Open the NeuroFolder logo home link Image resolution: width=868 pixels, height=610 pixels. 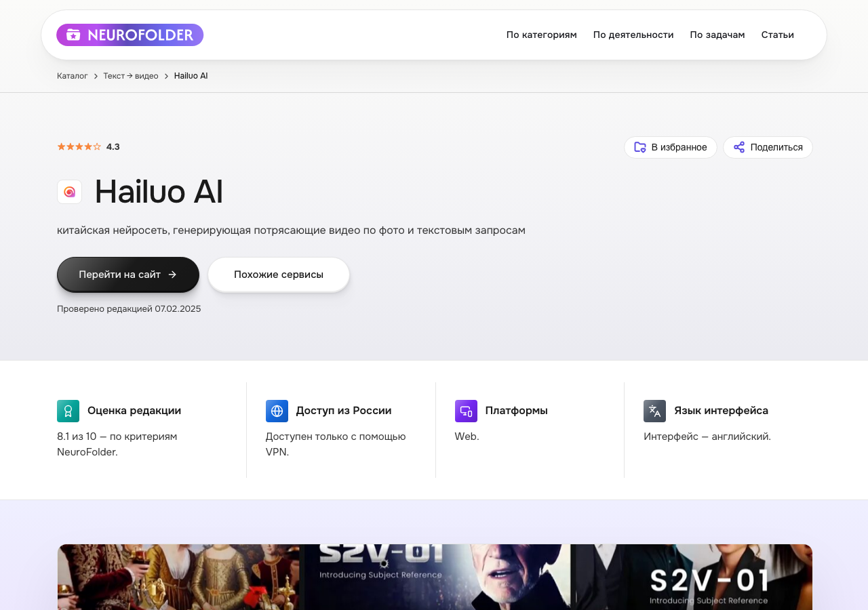pos(130,35)
